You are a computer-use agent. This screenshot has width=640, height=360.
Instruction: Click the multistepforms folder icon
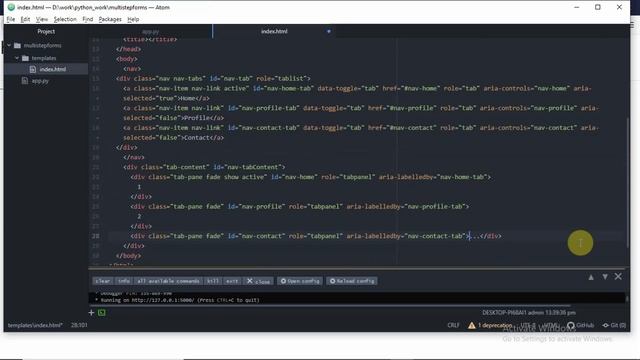[18, 45]
